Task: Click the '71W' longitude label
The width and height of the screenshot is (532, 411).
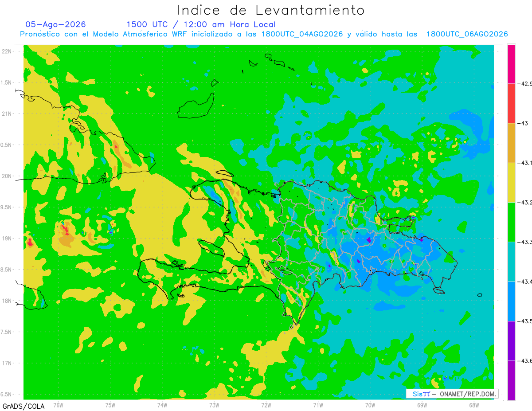Action: coord(318,405)
